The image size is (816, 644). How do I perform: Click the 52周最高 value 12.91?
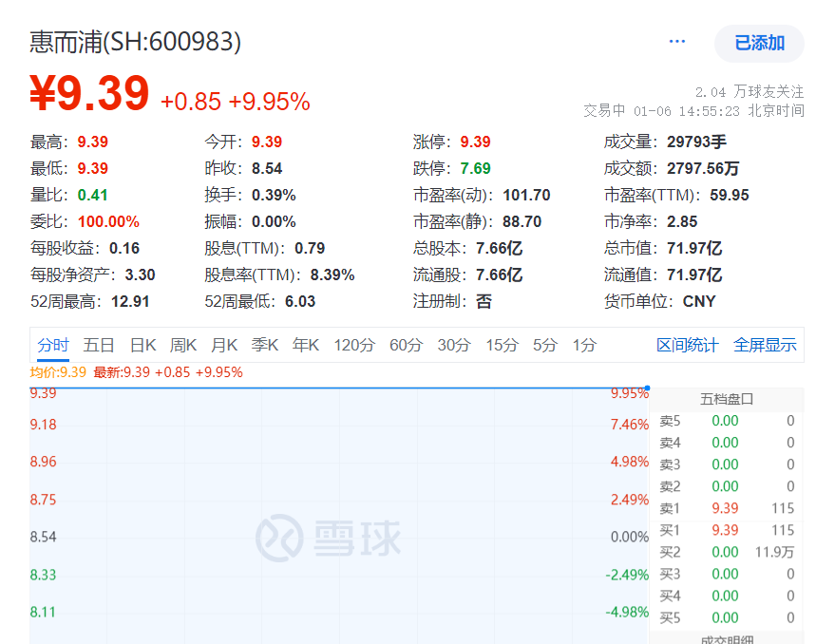coord(130,301)
